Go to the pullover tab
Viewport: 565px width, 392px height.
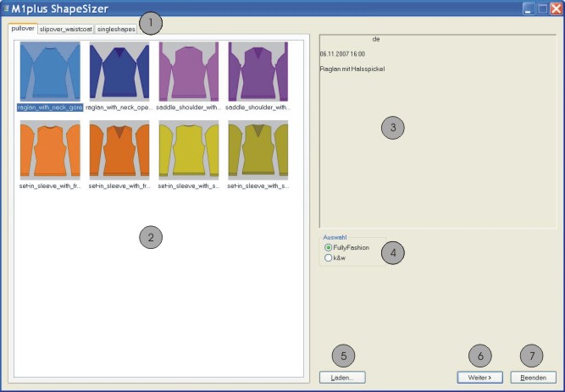(23, 29)
